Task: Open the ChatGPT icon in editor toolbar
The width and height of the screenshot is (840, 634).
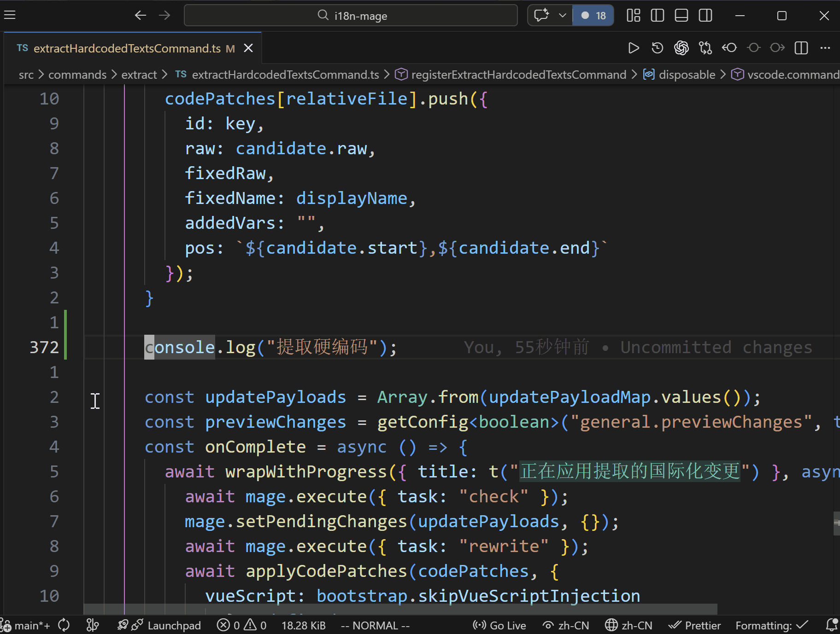Action: (681, 48)
